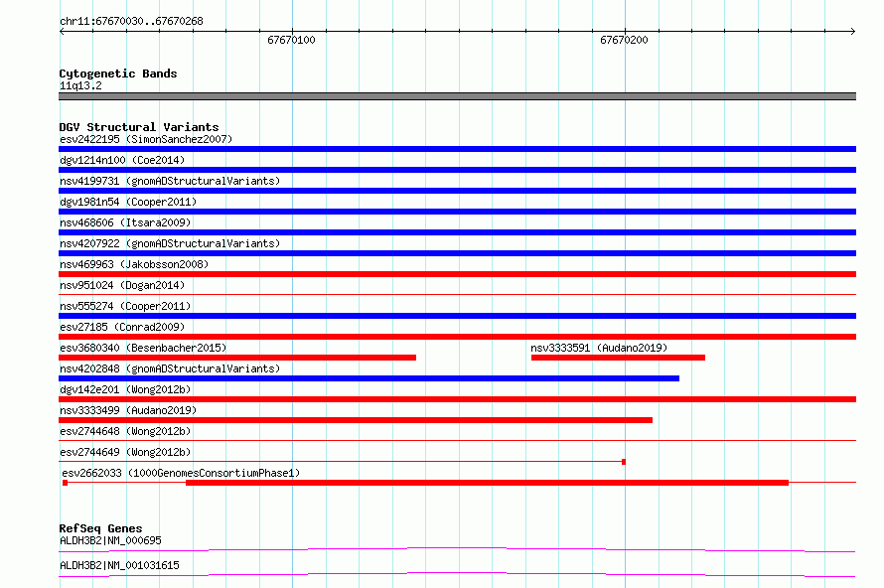This screenshot has height=588, width=884.
Task: Open gene ALDH3B2|NM_001031615 label
Action: (x=119, y=565)
